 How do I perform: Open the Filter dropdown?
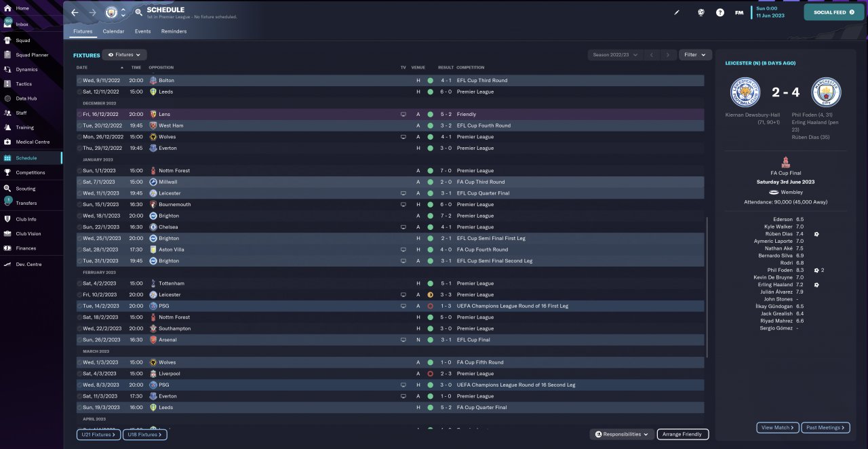(694, 55)
